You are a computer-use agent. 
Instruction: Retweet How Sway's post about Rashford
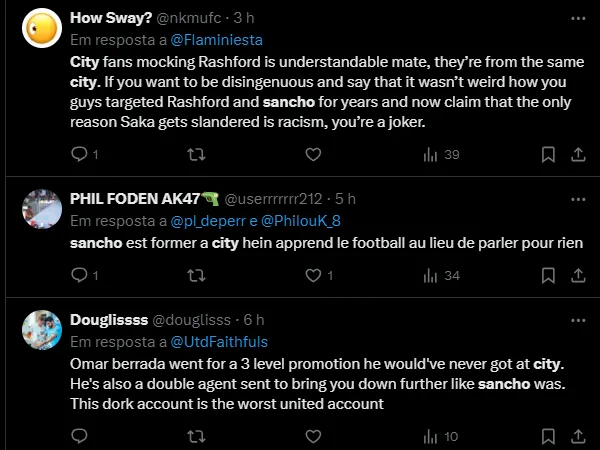(196, 154)
